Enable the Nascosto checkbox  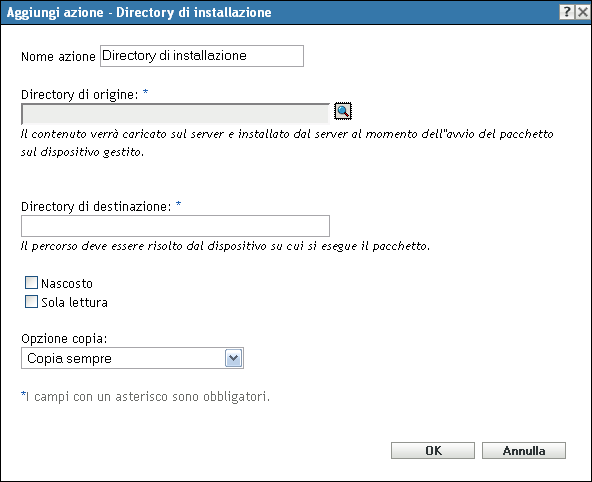pyautogui.click(x=31, y=283)
